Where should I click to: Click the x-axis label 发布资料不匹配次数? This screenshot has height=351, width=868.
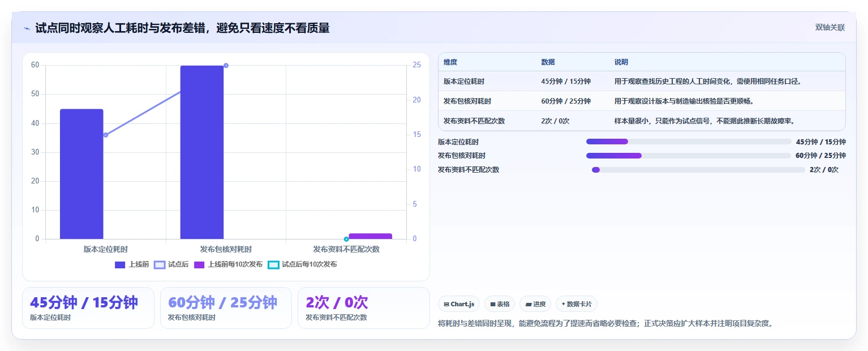[x=346, y=249]
